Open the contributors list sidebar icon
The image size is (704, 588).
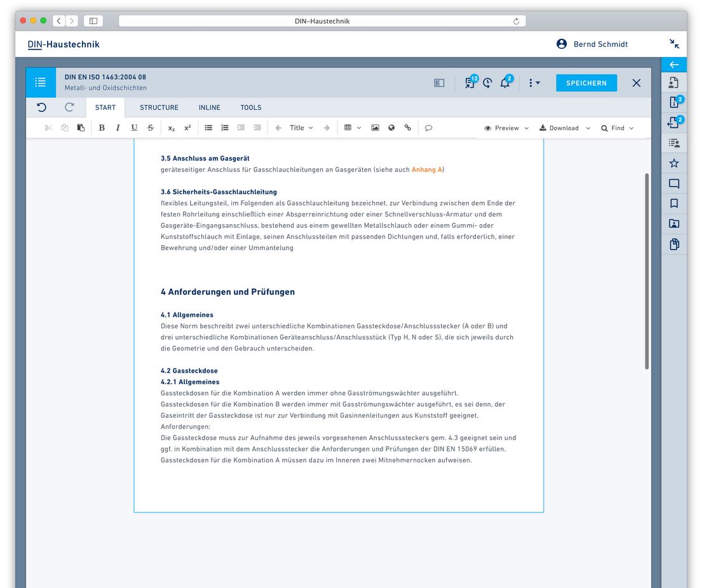[674, 143]
